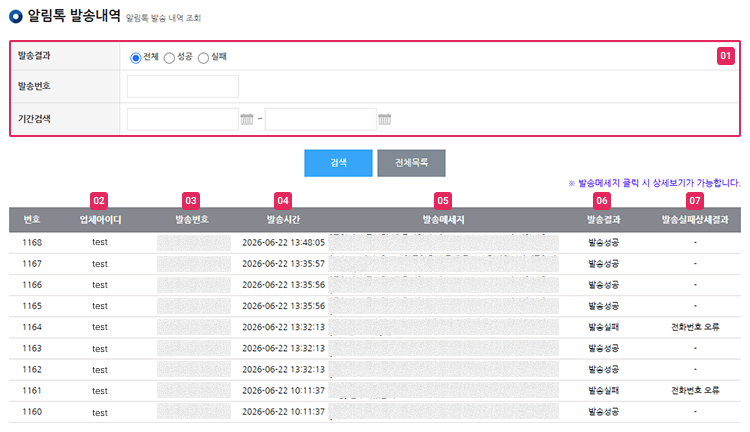This screenshot has height=432, width=750.
Task: Open the 발송메세지 of row 1168
Action: pyautogui.click(x=443, y=243)
